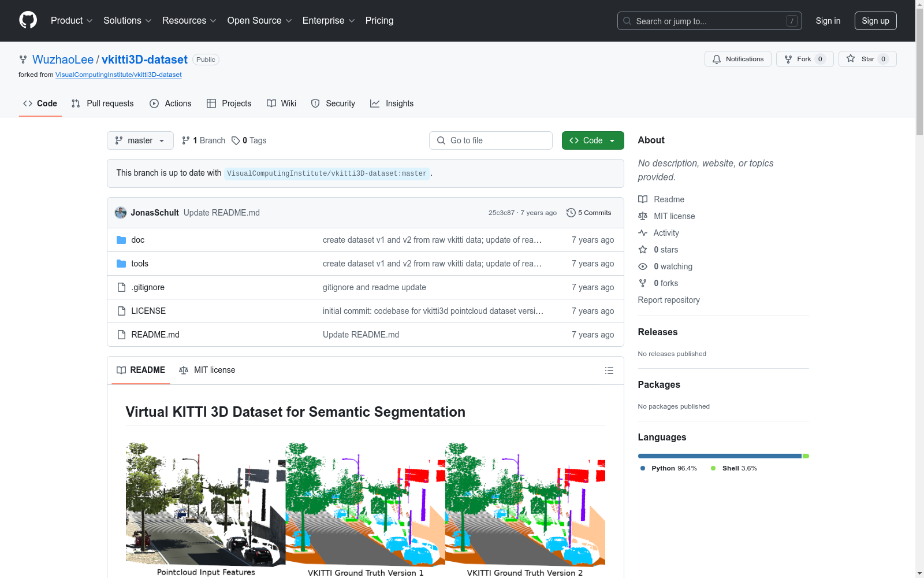Open the Code tab
924x578 pixels.
[x=40, y=103]
